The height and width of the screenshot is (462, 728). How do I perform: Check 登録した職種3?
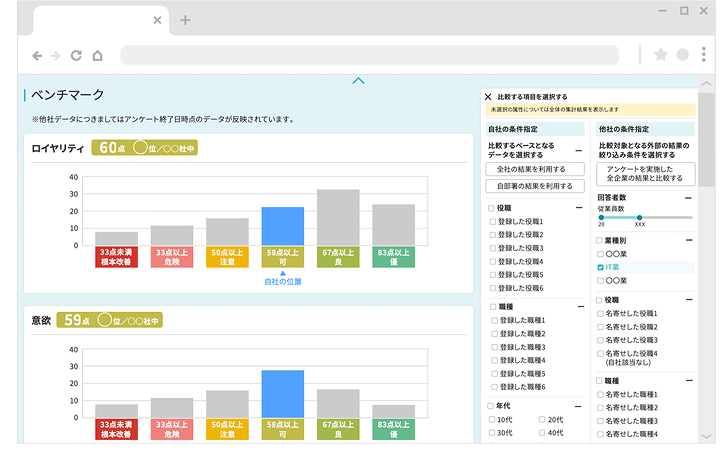(x=495, y=347)
